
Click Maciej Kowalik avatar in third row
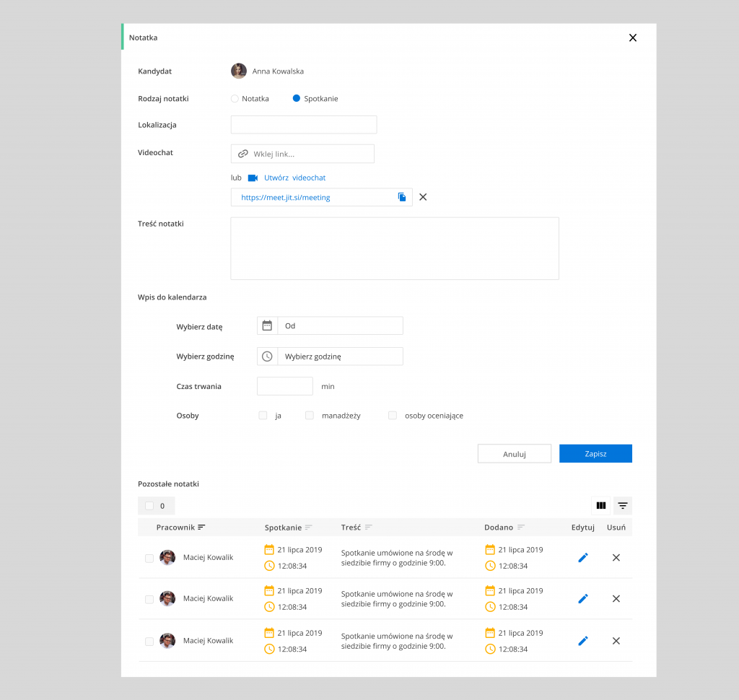click(x=167, y=641)
